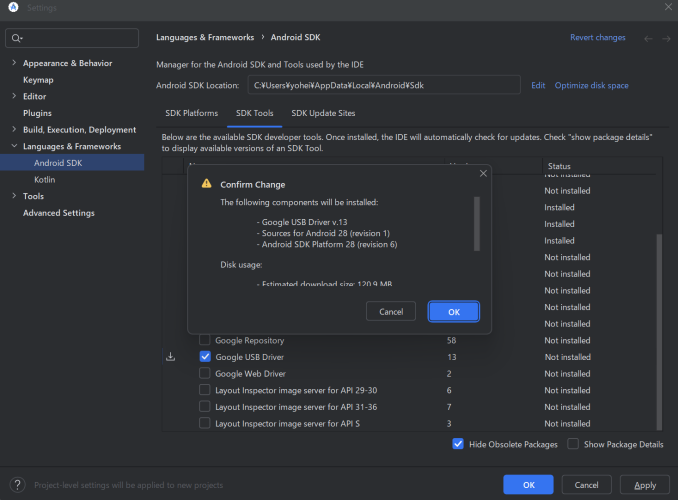Click 'Android SDK Platform 28 (revision 6)'
The height and width of the screenshot is (500, 678).
(x=329, y=244)
